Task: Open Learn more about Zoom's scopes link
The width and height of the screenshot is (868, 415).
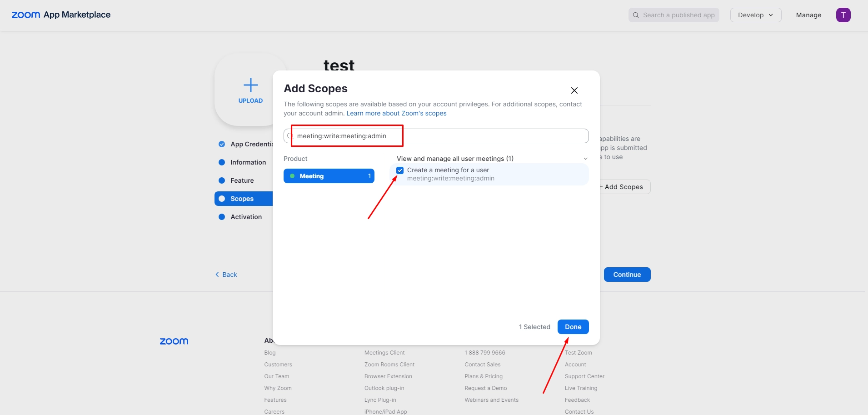Action: [396, 114]
